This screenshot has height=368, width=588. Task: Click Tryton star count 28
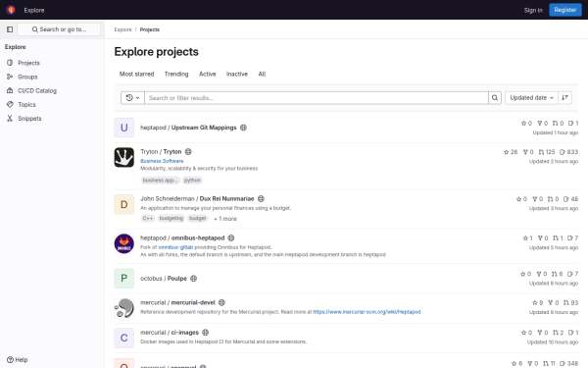pyautogui.click(x=511, y=152)
